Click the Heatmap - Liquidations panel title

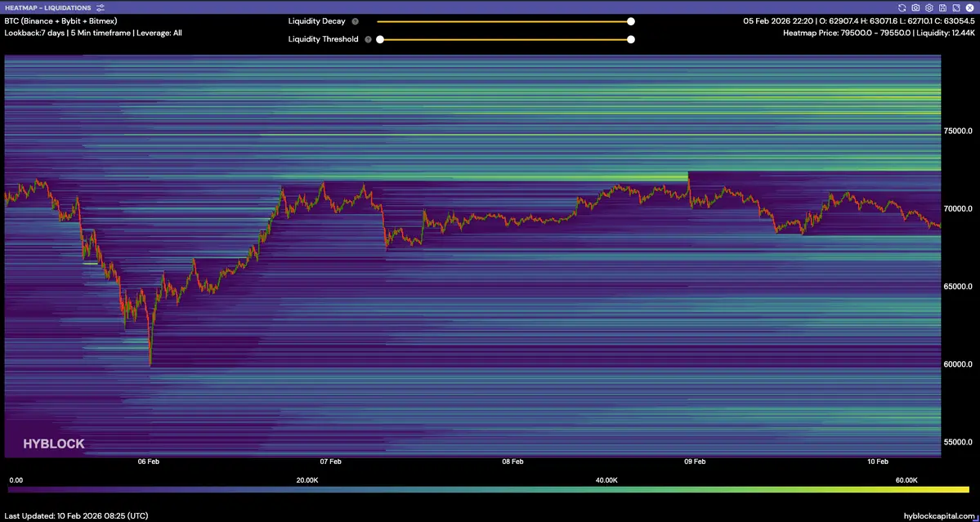47,7
